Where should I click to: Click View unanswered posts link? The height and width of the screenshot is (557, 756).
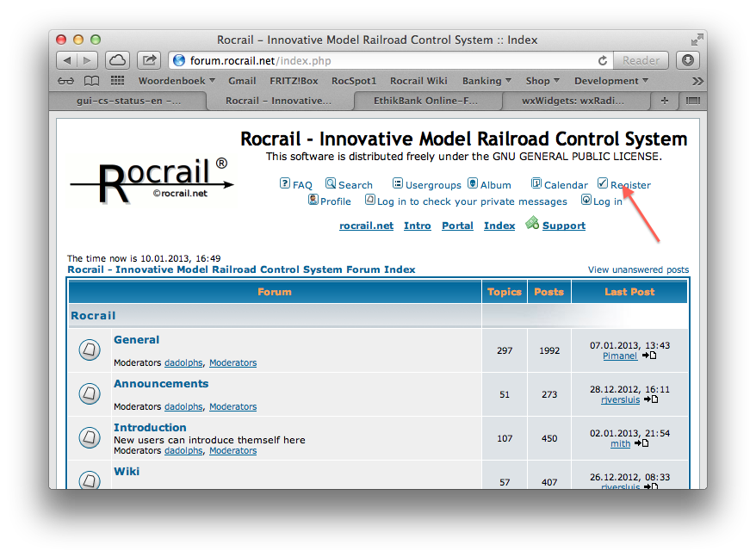click(x=638, y=269)
